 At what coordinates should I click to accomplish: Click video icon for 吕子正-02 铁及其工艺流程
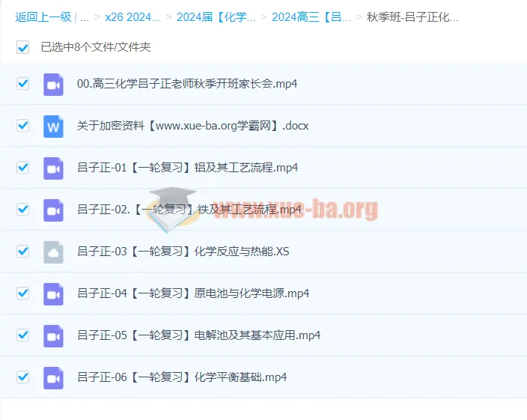(53, 210)
